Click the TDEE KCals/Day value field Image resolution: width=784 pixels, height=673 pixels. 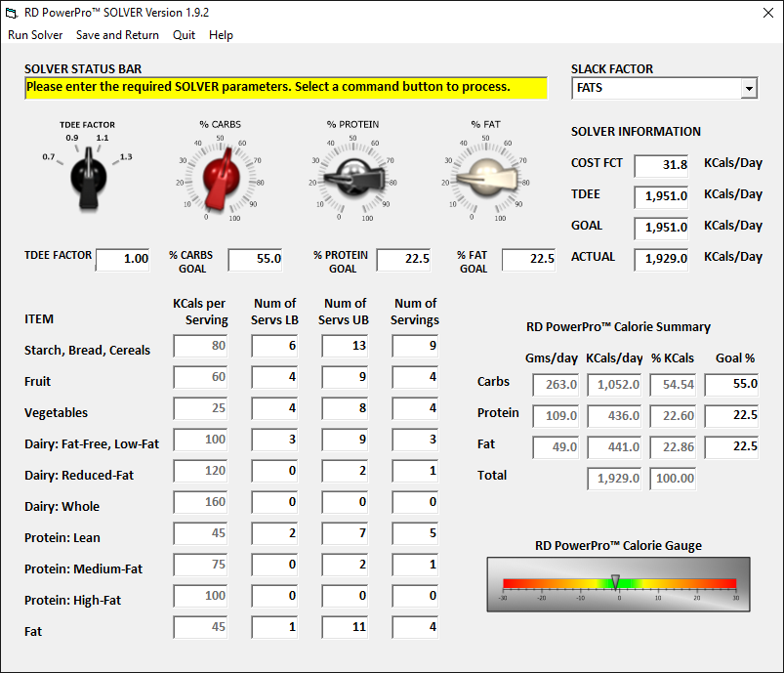[662, 196]
